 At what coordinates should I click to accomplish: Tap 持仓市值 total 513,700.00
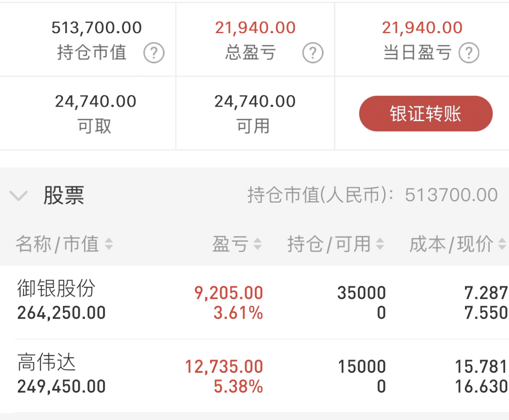(97, 27)
